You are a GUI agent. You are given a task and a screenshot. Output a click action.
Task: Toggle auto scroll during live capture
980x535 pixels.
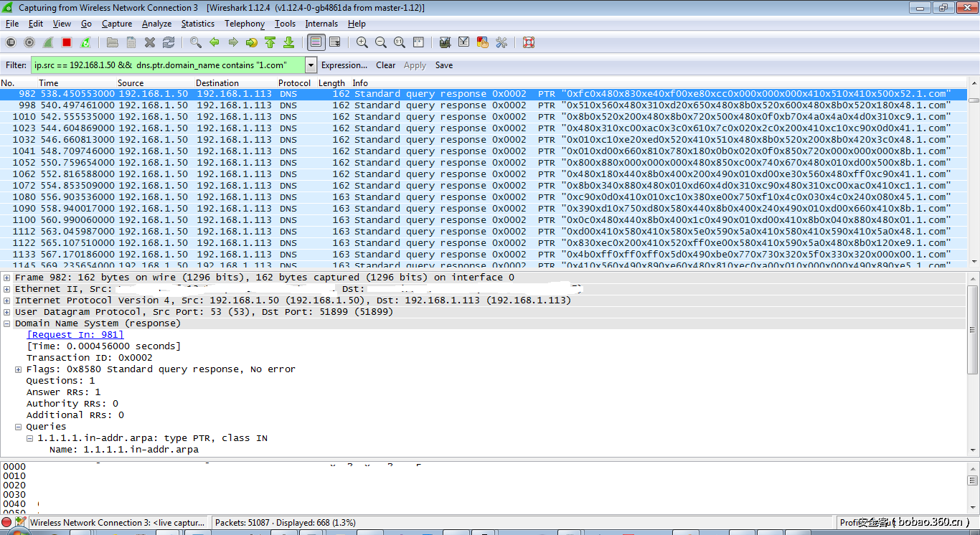tap(334, 43)
